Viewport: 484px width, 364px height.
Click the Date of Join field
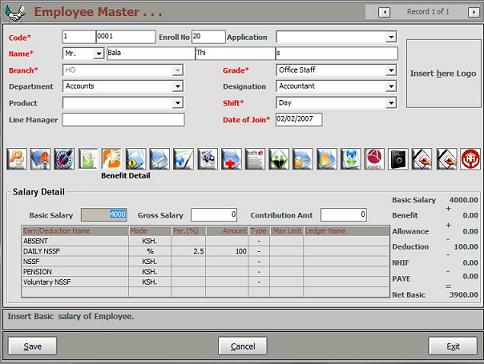tap(299, 120)
